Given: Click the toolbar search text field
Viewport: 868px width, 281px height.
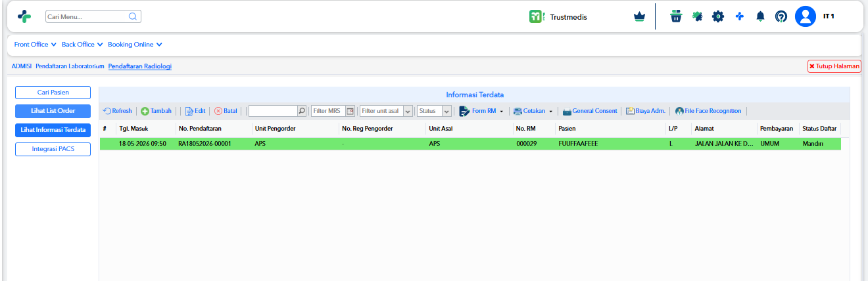Looking at the screenshot, I should [274, 111].
